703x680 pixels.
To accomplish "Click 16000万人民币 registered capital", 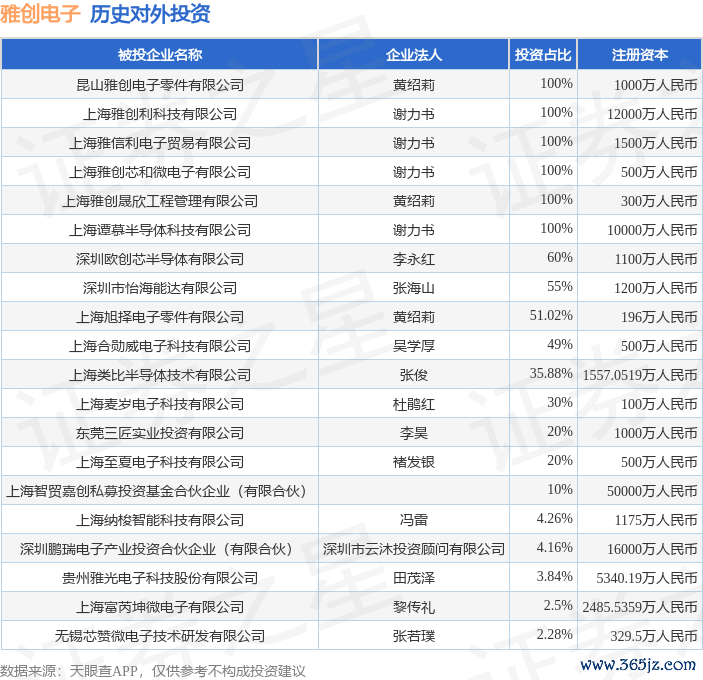I will tap(652, 549).
